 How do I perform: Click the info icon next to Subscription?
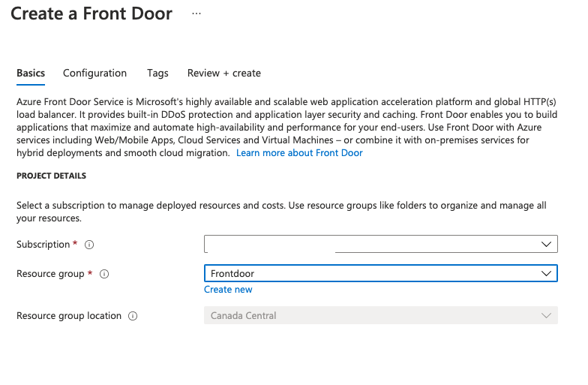89,245
